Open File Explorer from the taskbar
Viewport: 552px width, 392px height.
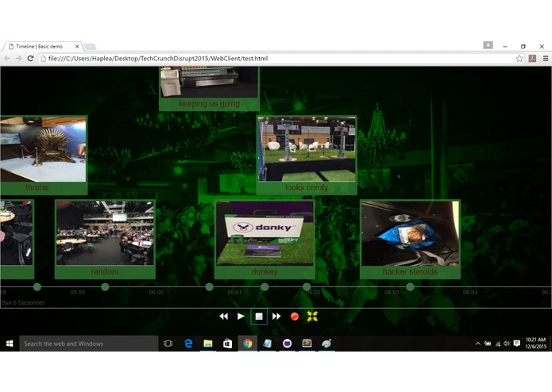pyautogui.click(x=208, y=344)
